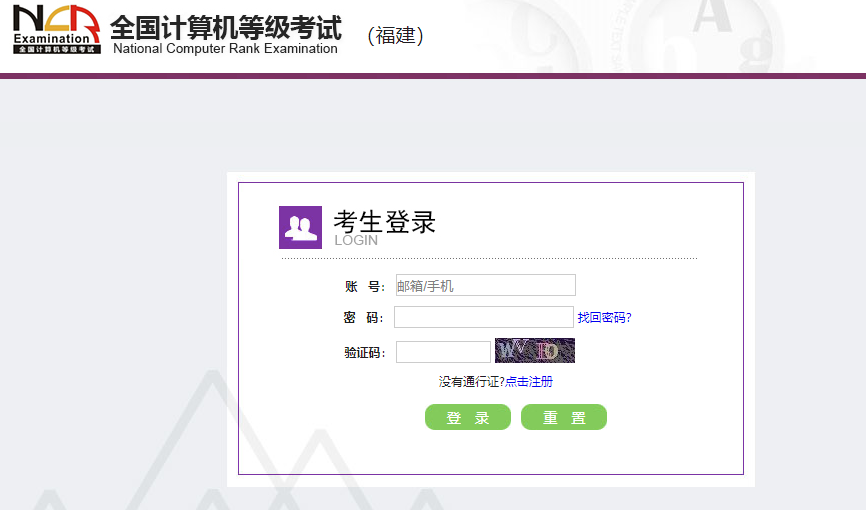Focus the account 邮箱/手机 input field
The image size is (866, 510).
pyautogui.click(x=485, y=285)
